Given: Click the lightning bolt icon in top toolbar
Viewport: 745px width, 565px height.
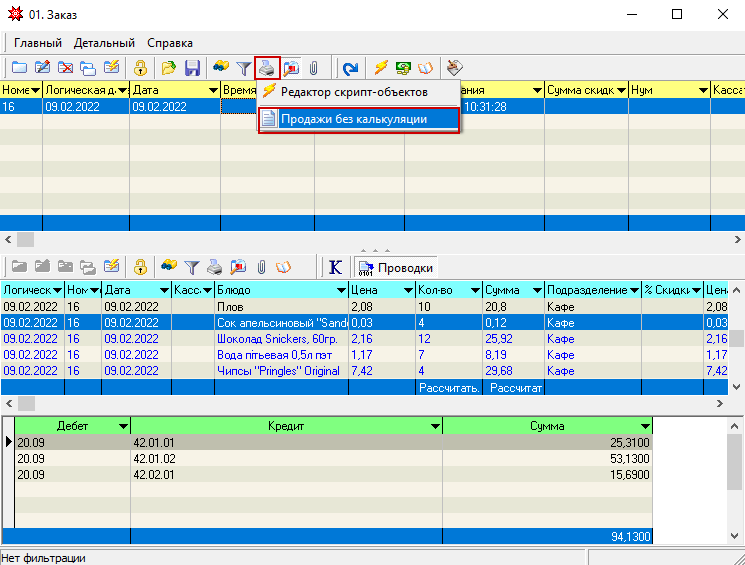Looking at the screenshot, I should [x=380, y=68].
